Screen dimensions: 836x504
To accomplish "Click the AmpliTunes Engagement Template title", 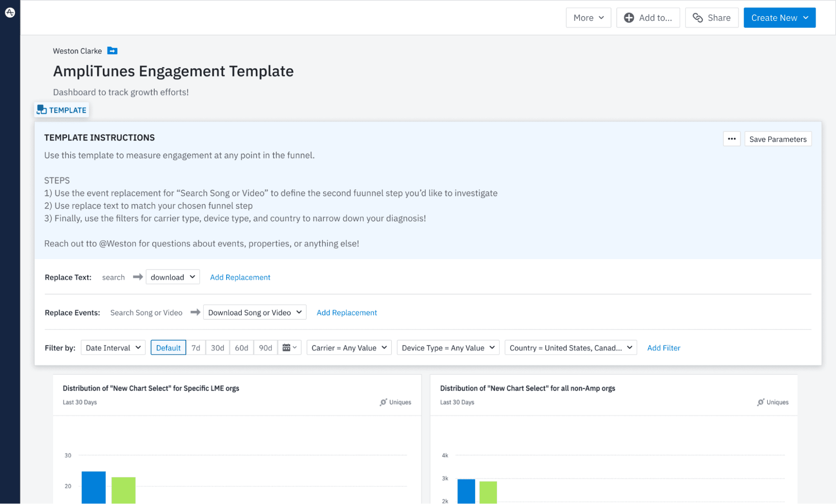I will coord(173,71).
